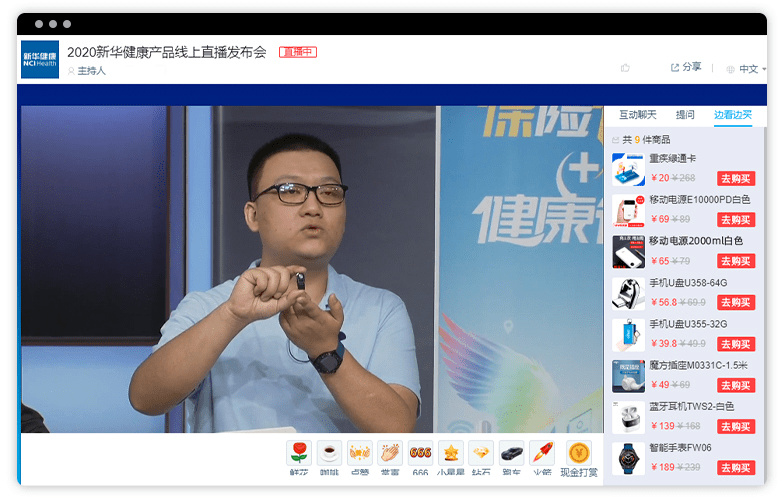Click the 现金打赏 gold coin icon
Viewport: 783px width, 500px height.
[579, 453]
